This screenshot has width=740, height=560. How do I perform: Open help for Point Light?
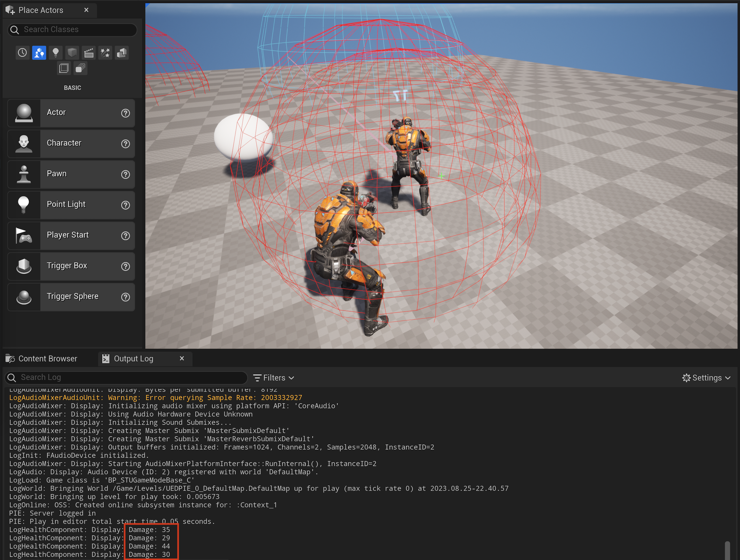pyautogui.click(x=125, y=205)
